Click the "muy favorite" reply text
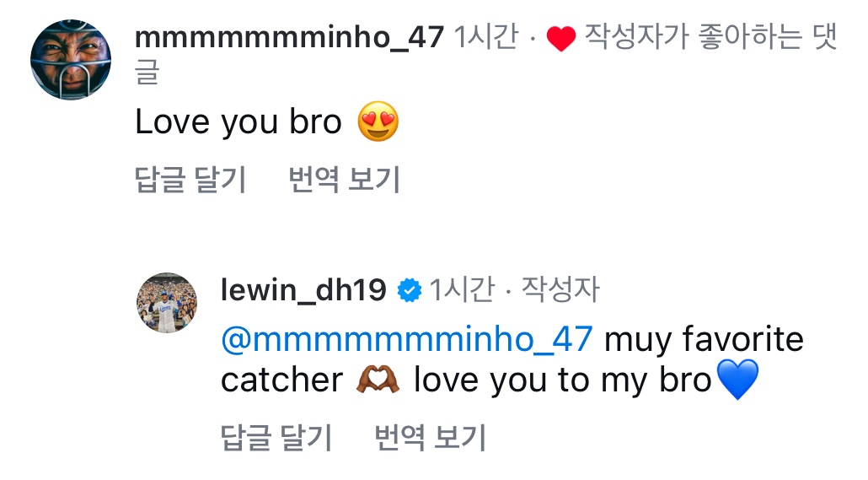Image resolution: width=868 pixels, height=480 pixels. click(x=705, y=339)
